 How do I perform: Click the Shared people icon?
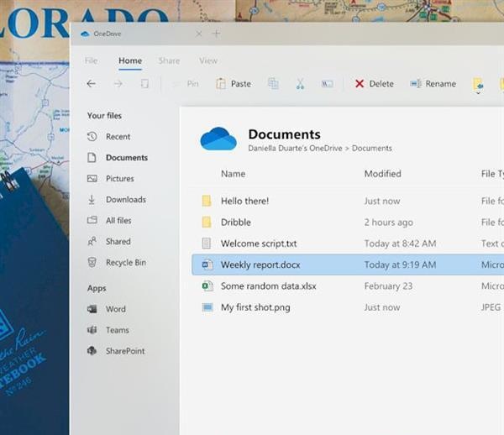92,241
